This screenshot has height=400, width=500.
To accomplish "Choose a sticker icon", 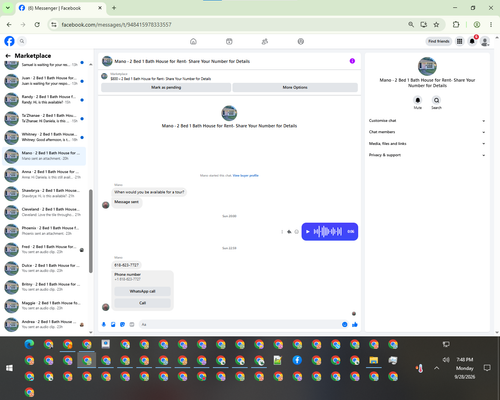I will [123, 324].
